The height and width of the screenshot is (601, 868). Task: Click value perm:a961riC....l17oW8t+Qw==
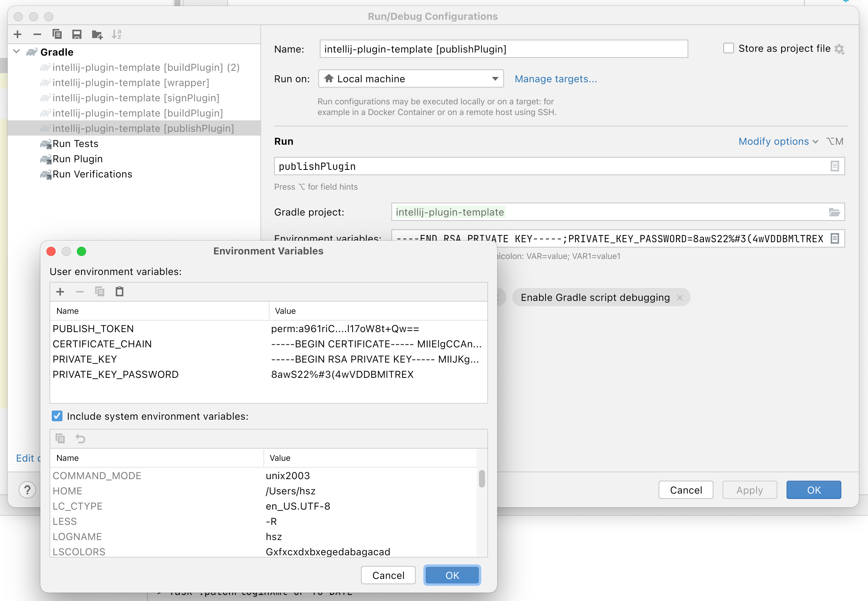click(345, 329)
